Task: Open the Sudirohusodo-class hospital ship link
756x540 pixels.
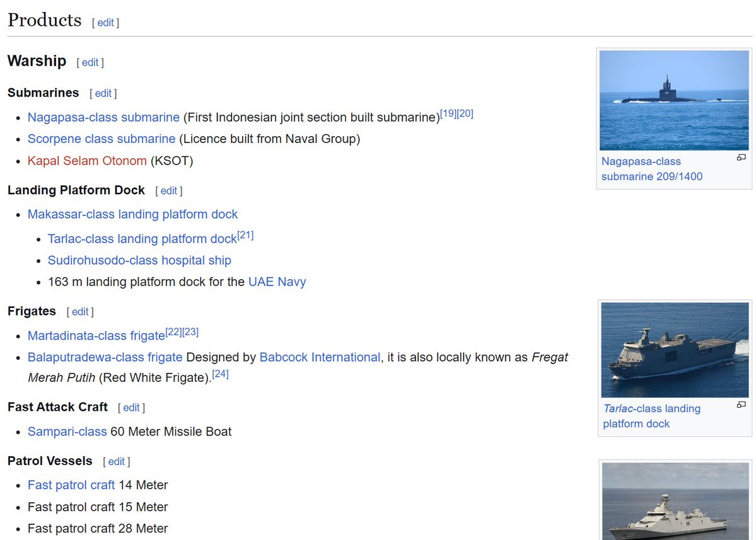Action: 139,260
